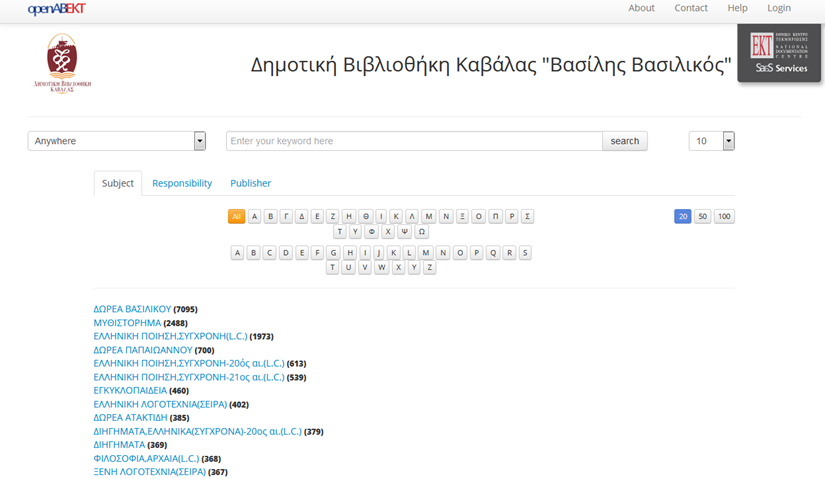This screenshot has width=825, height=479.
Task: Open the About page
Action: point(641,8)
